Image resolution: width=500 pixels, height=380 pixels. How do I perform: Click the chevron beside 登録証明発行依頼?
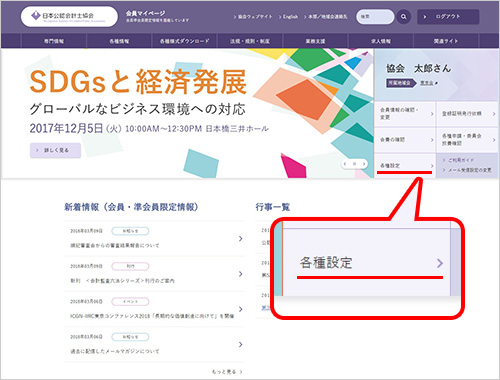pyautogui.click(x=494, y=114)
